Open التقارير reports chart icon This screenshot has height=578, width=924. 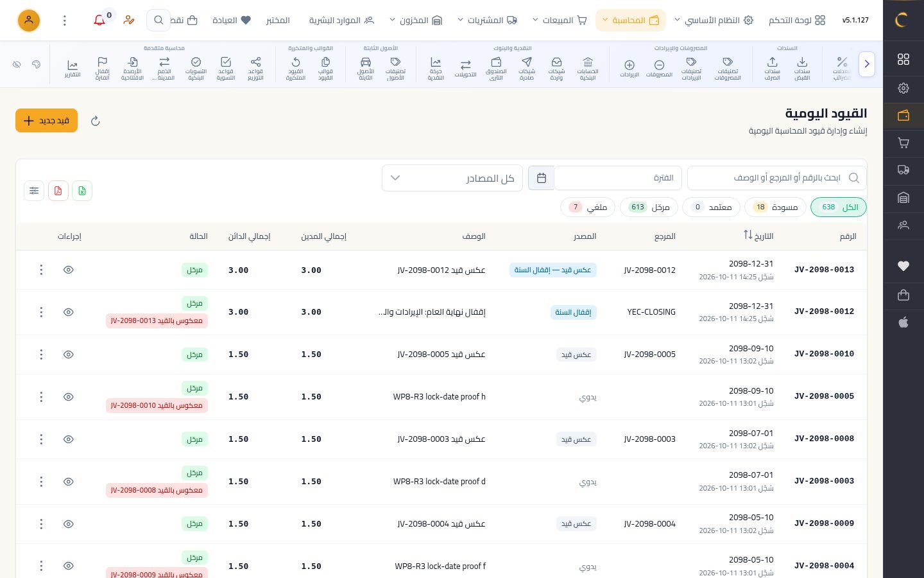click(73, 68)
